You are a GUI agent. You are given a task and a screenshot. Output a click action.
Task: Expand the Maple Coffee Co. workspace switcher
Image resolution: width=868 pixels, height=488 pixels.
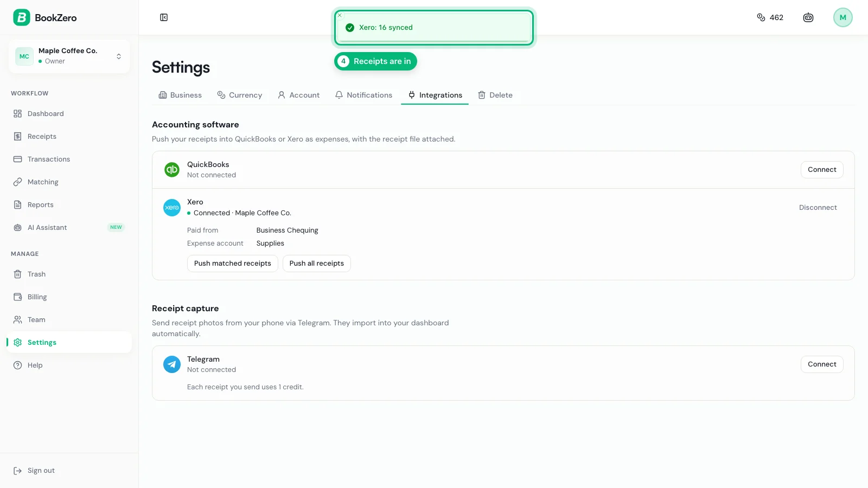click(69, 56)
